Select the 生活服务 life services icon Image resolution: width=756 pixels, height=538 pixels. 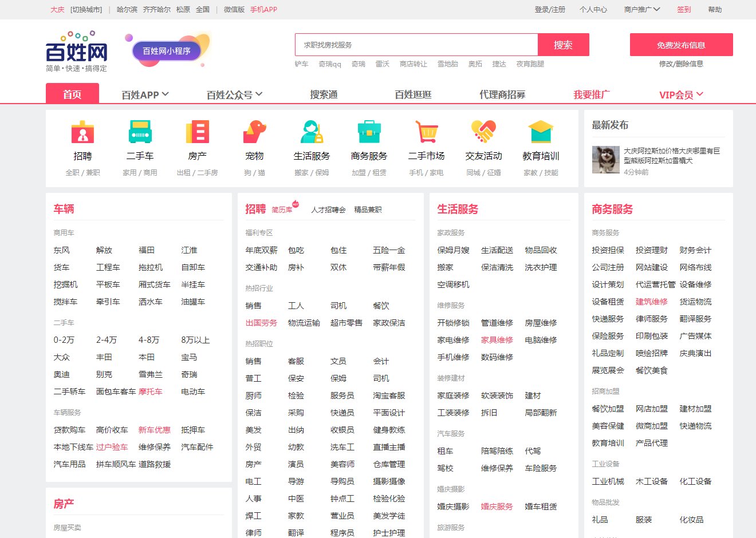[x=312, y=133]
